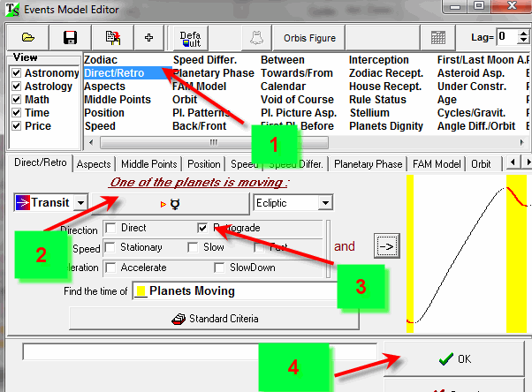Enable the Stationary speed checkbox
This screenshot has height=392, width=532.
pyautogui.click(x=110, y=248)
